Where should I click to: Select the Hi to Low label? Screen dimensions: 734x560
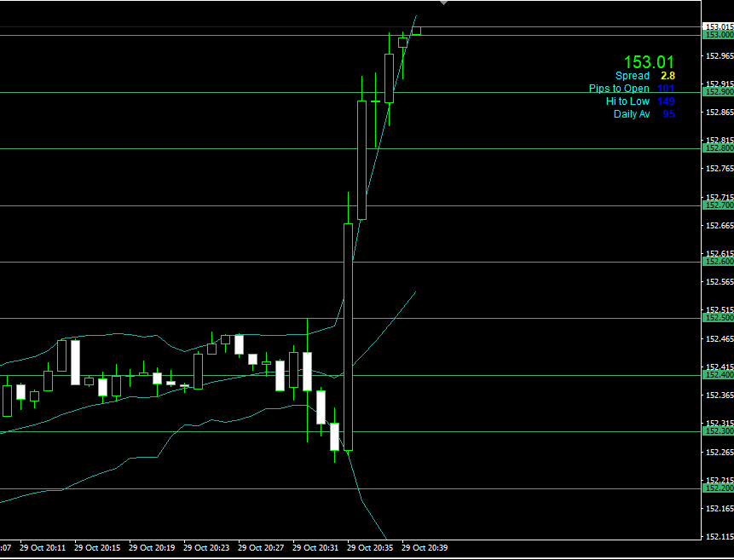pos(627,101)
